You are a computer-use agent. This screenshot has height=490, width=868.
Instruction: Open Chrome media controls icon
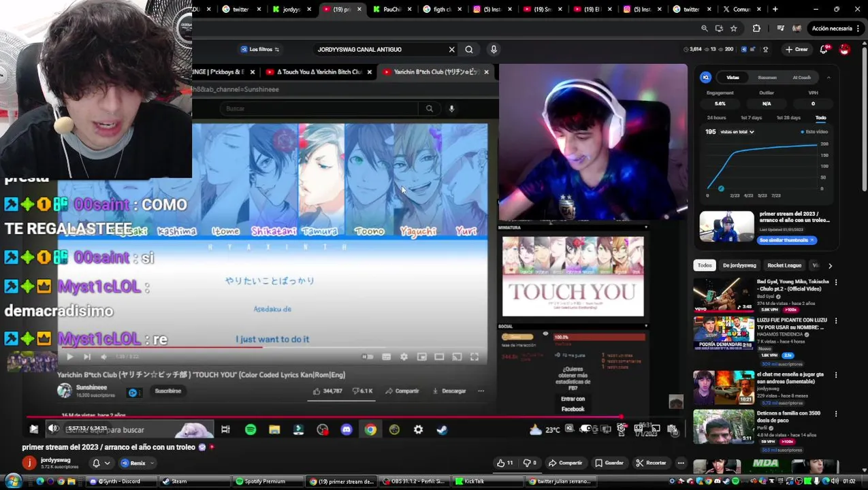click(x=781, y=29)
